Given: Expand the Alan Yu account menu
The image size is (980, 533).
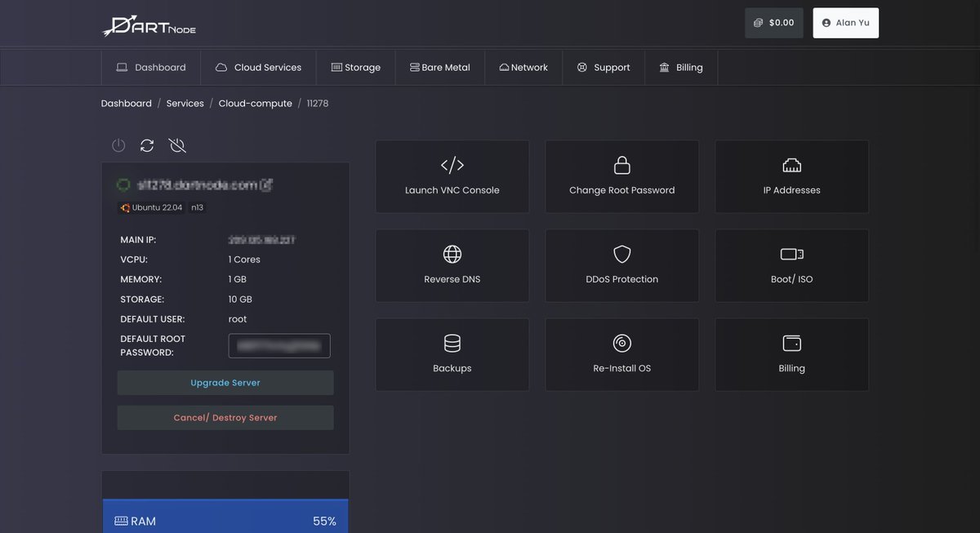Looking at the screenshot, I should pyautogui.click(x=845, y=23).
